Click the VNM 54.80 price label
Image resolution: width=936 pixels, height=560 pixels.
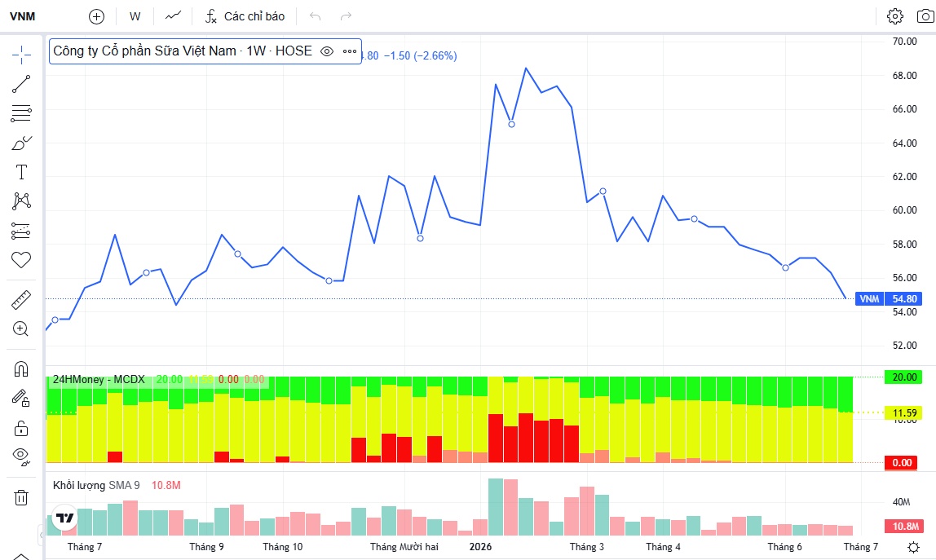[x=888, y=298]
